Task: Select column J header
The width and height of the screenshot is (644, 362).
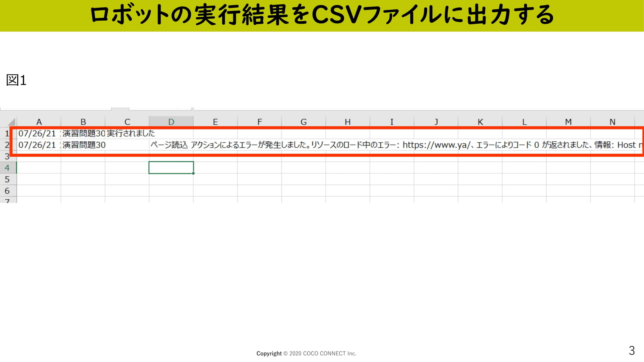Action: [436, 122]
